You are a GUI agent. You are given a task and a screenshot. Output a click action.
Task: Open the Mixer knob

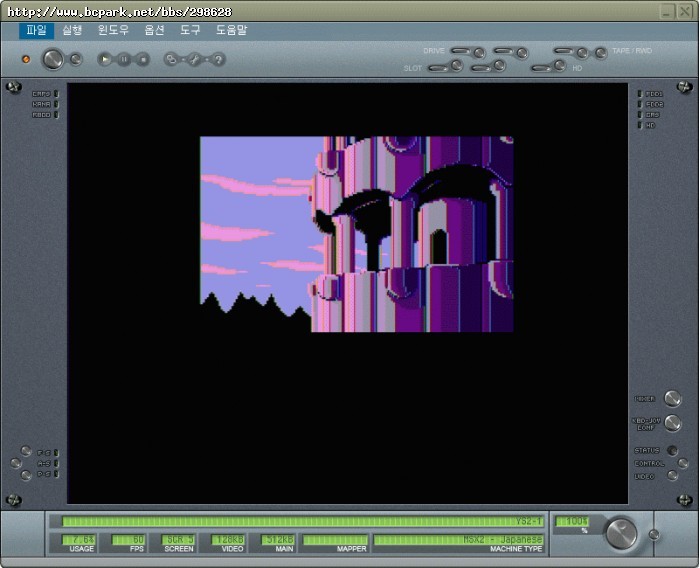tap(673, 398)
